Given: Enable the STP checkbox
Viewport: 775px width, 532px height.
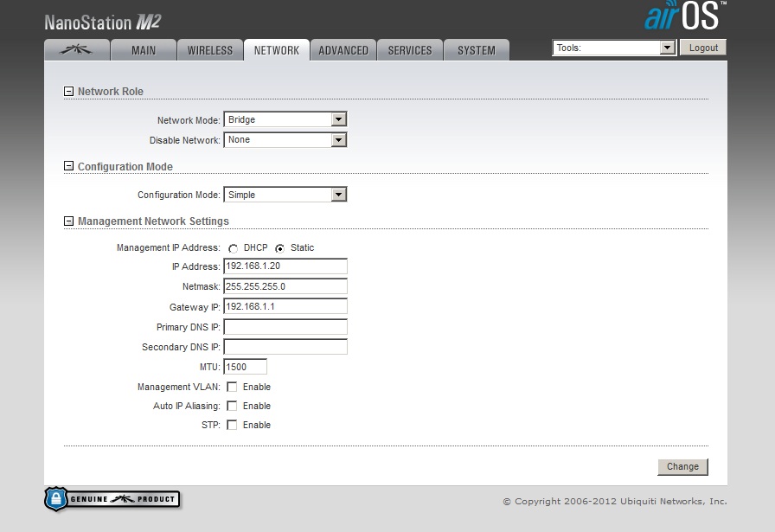Looking at the screenshot, I should 232,425.
